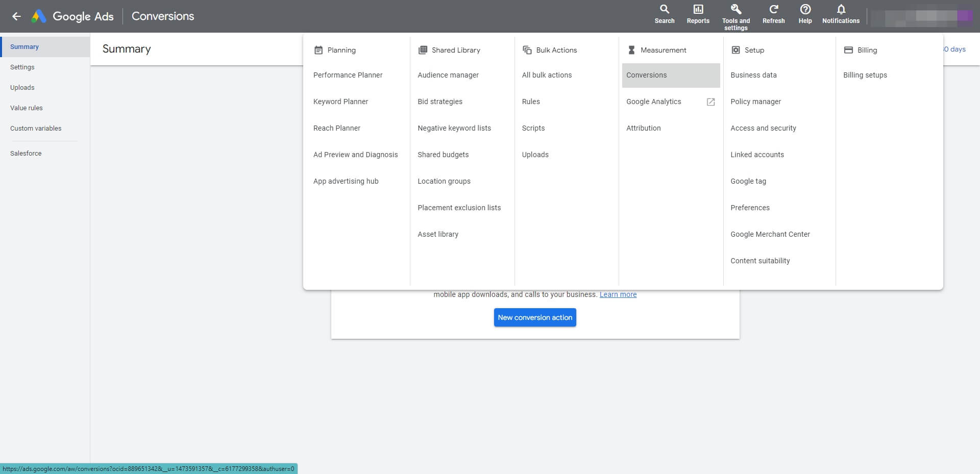Open Uploads in the left sidebar
This screenshot has height=474, width=980.
(45, 88)
